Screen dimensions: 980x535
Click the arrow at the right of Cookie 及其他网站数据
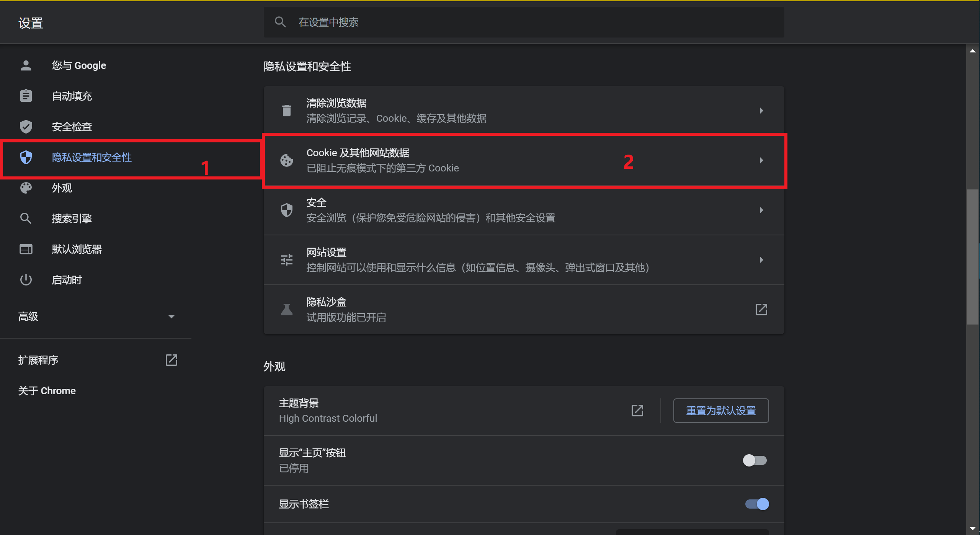tap(761, 160)
